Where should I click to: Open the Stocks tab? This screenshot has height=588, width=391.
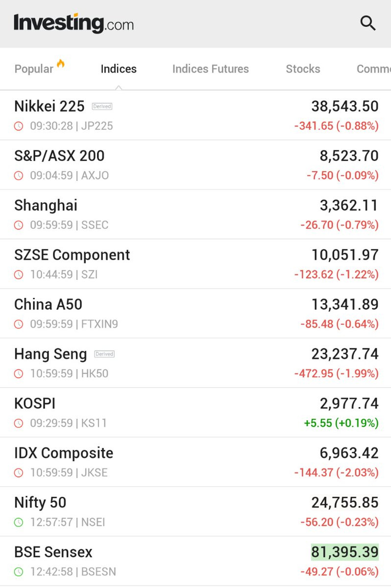coord(303,69)
